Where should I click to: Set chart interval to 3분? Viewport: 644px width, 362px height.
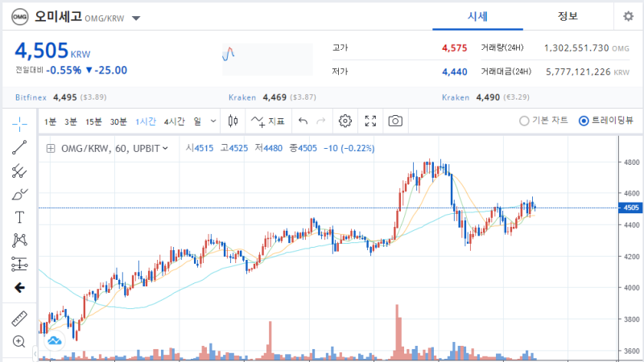(x=71, y=121)
